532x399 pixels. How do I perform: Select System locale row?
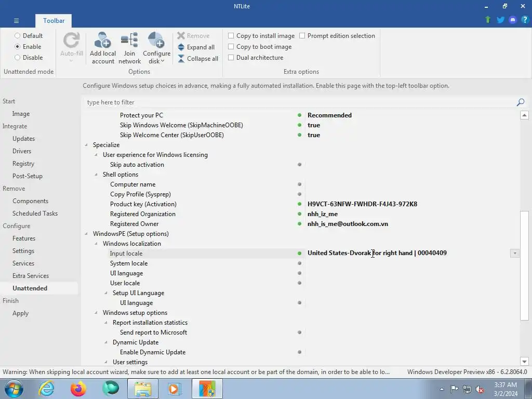[129, 263]
